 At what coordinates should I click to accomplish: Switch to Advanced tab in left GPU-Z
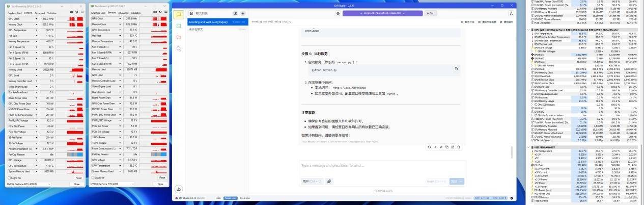click(x=40, y=13)
